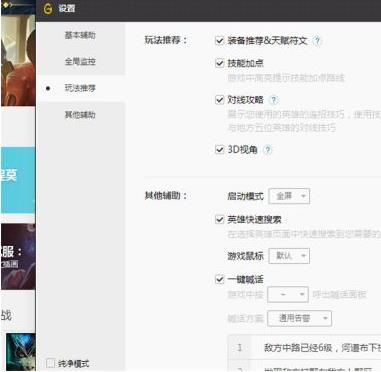
Task: Toggle the 技能加点 checkbox
Action: pos(219,63)
